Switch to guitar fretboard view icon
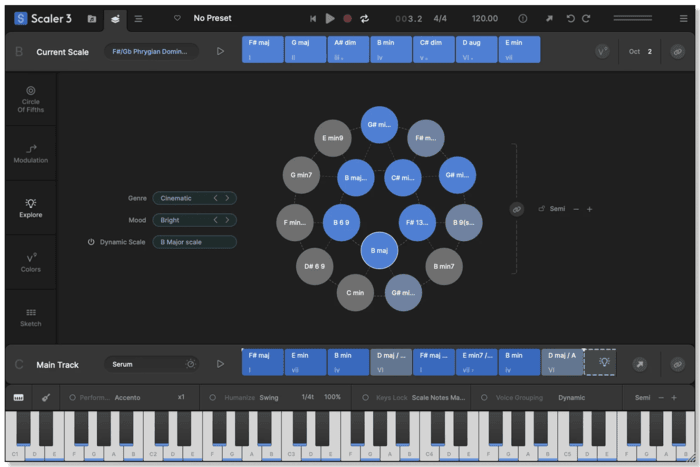This screenshot has height=467, width=700. (46, 397)
